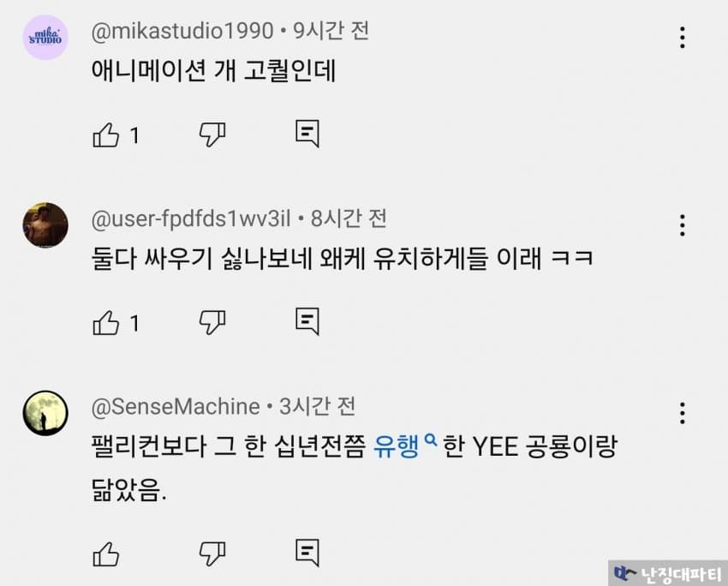This screenshot has height=586, width=728.
Task: Visit the @mikastudio1990 channel name
Action: click(182, 32)
